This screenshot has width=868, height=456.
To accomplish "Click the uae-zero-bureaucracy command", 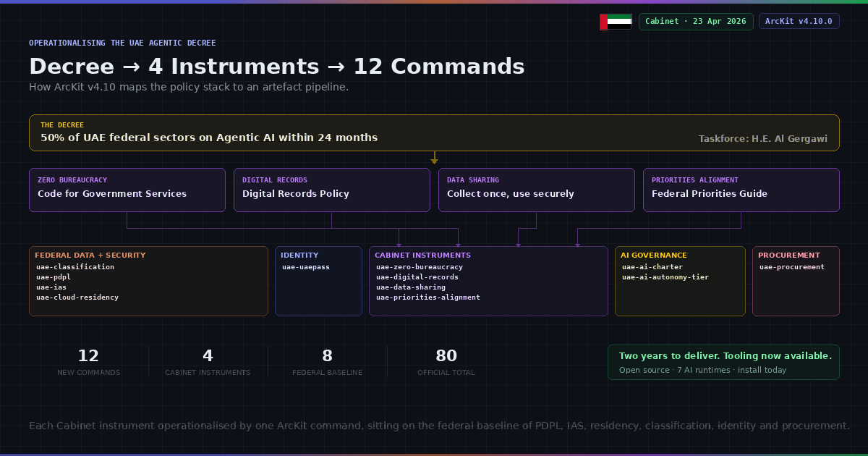I will click(420, 267).
